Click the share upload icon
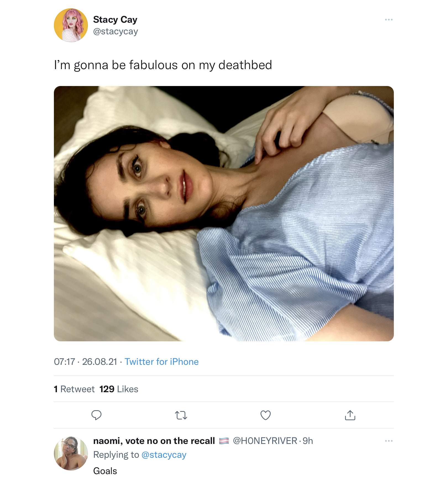This screenshot has height=481, width=448. pyautogui.click(x=350, y=415)
